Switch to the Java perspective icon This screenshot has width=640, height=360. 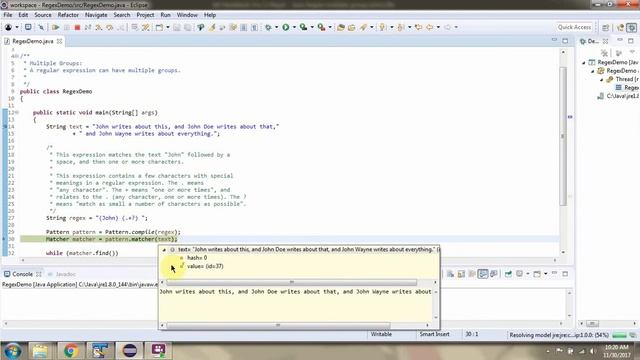tap(620, 27)
